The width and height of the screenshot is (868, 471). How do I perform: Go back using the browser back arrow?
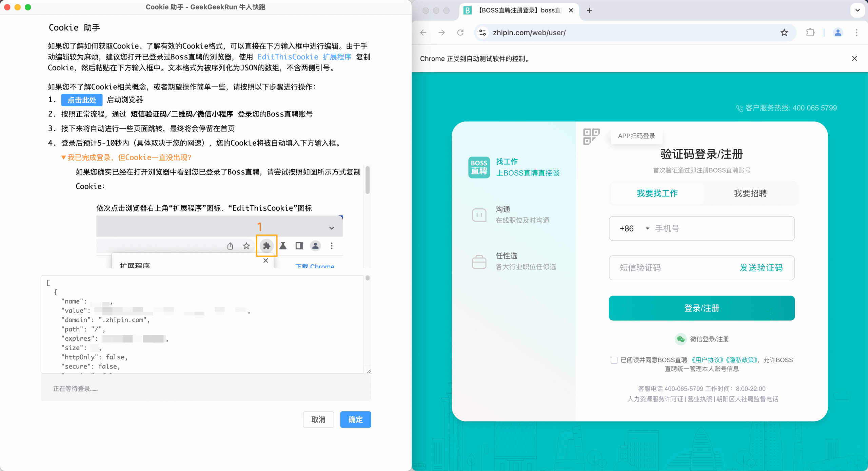click(x=422, y=33)
